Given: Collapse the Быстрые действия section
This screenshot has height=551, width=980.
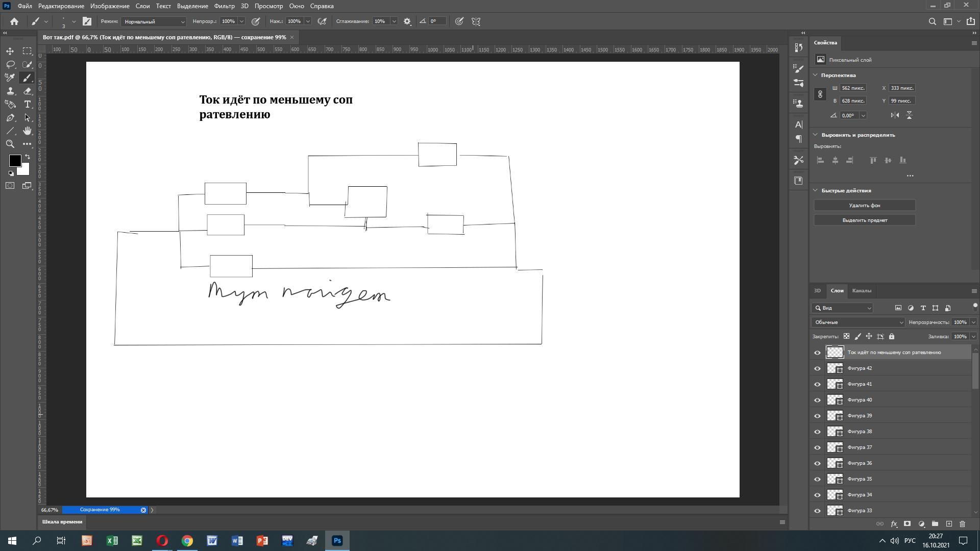Looking at the screenshot, I should pyautogui.click(x=815, y=190).
